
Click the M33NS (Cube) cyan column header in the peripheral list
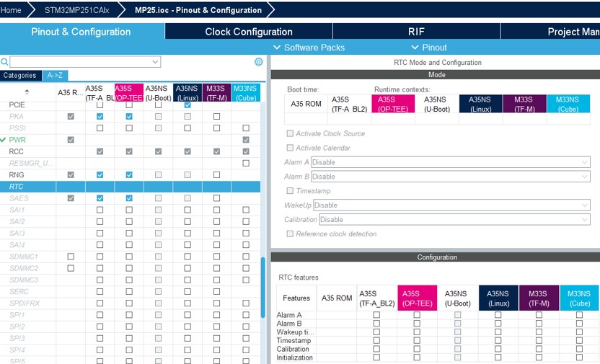tap(246, 93)
